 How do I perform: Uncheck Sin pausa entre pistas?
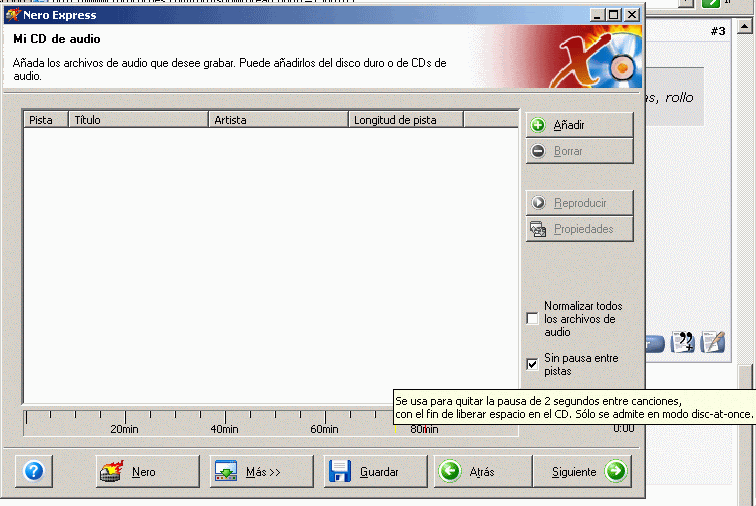(532, 364)
